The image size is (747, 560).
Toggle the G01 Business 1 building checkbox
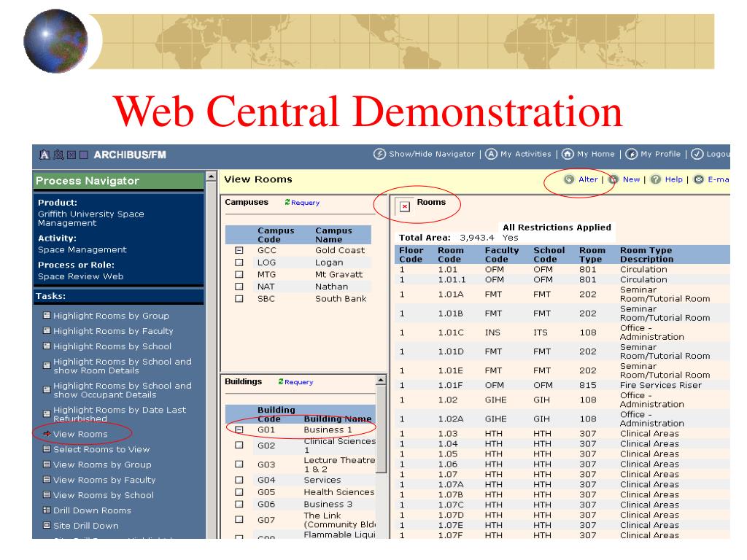click(x=239, y=429)
